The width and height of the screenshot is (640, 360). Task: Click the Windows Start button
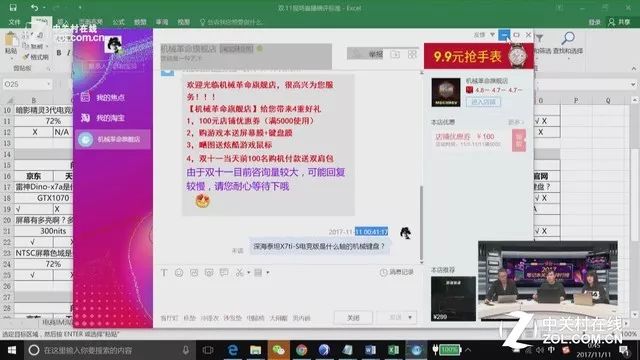(12, 350)
